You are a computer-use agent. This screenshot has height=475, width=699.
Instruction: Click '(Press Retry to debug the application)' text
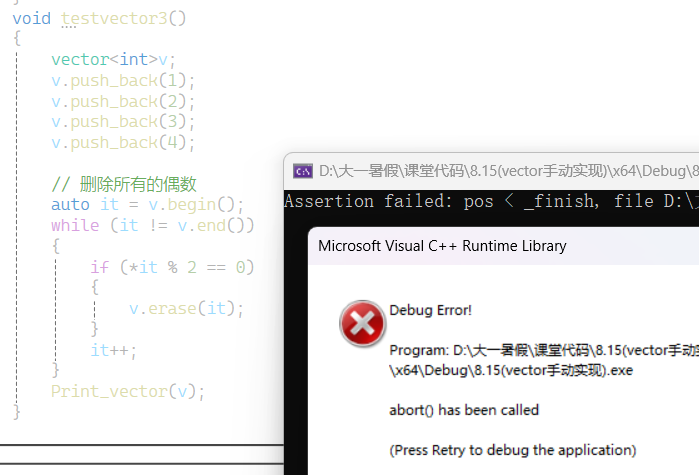(x=513, y=450)
